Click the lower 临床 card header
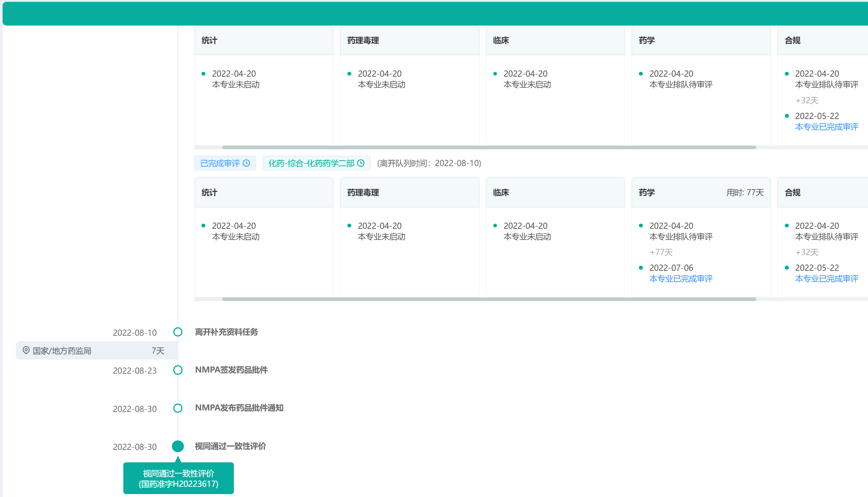This screenshot has height=497, width=868. [555, 192]
